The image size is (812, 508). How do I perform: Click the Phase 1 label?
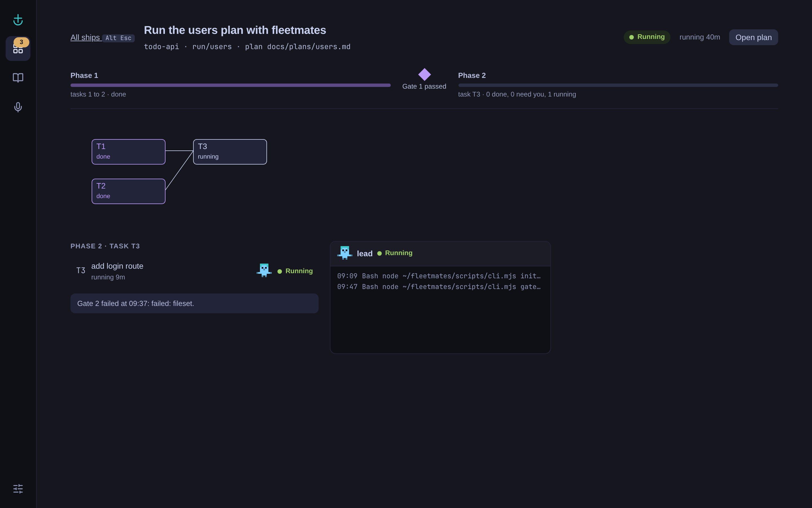[x=84, y=76]
